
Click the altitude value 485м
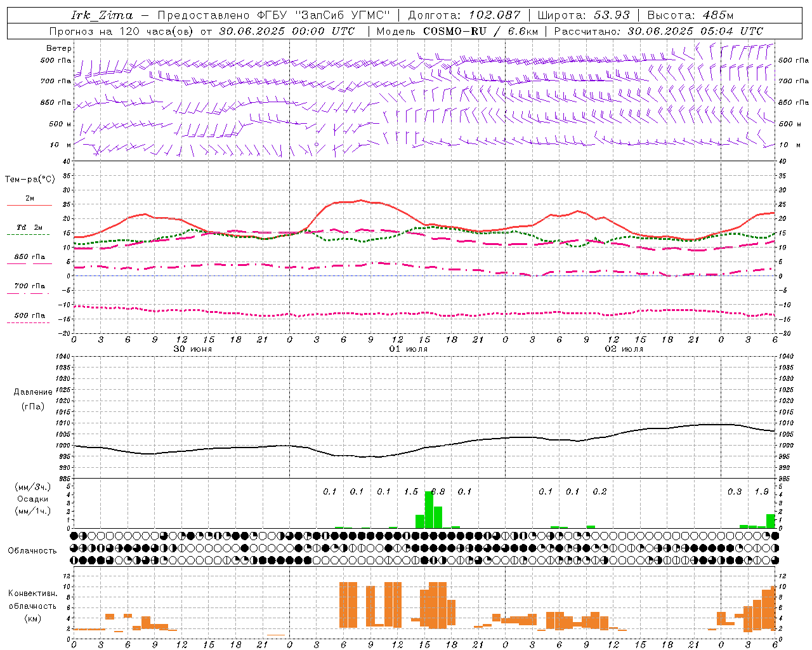tap(718, 15)
